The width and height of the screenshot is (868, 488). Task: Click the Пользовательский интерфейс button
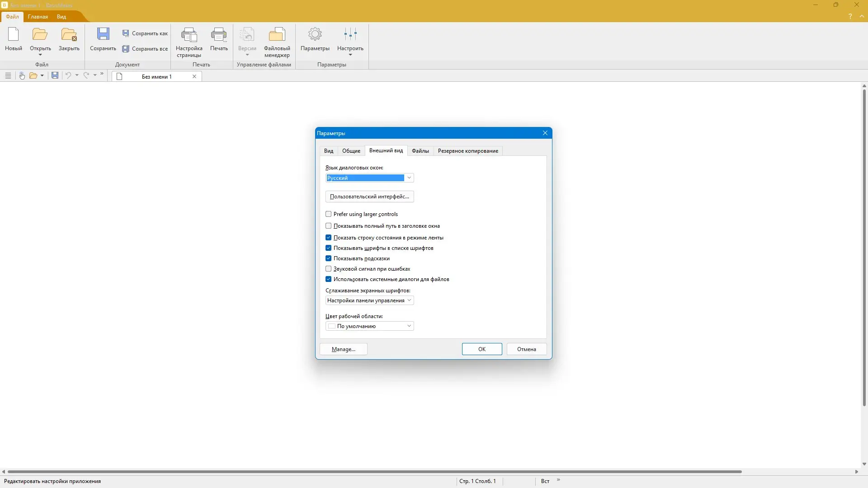point(369,197)
